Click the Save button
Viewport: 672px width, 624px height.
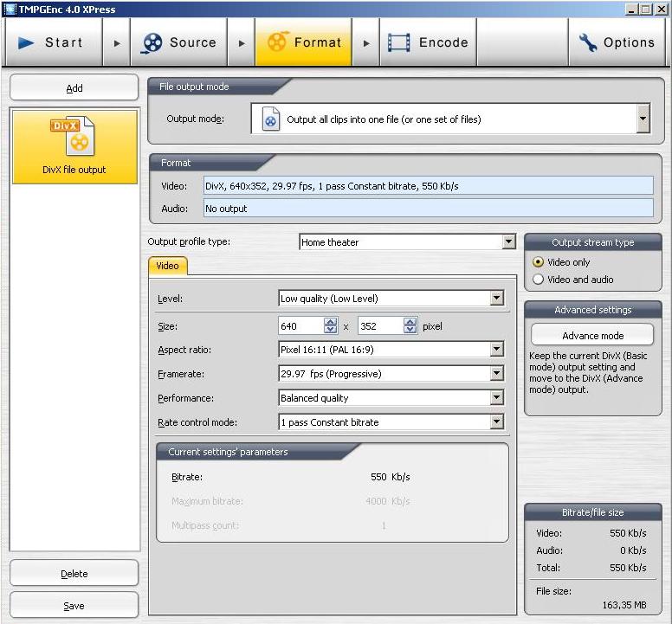[x=74, y=605]
